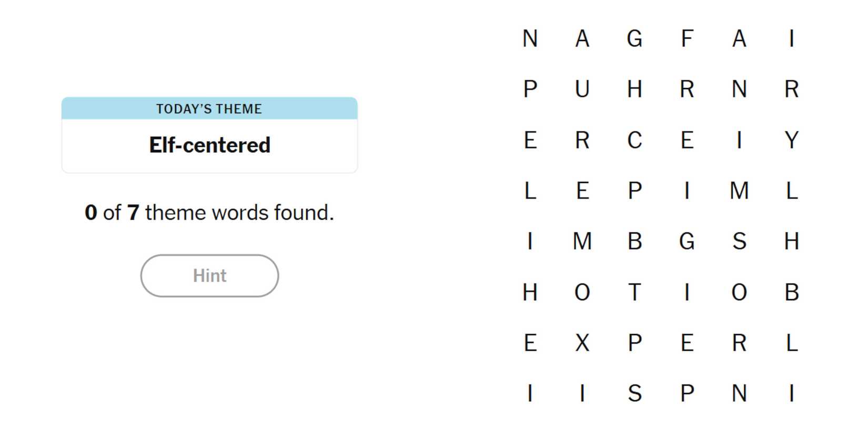Viewport: 868px width, 434px height.
Task: Select the S between G and H
Action: (739, 241)
